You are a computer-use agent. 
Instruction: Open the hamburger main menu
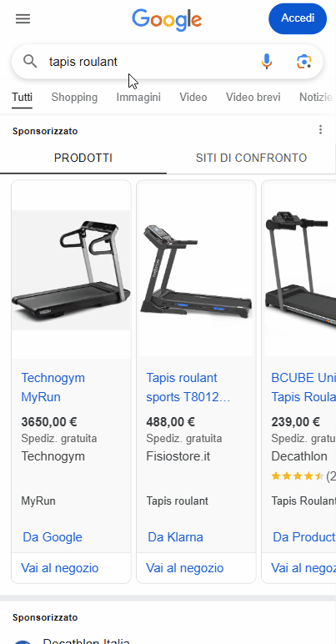click(23, 19)
